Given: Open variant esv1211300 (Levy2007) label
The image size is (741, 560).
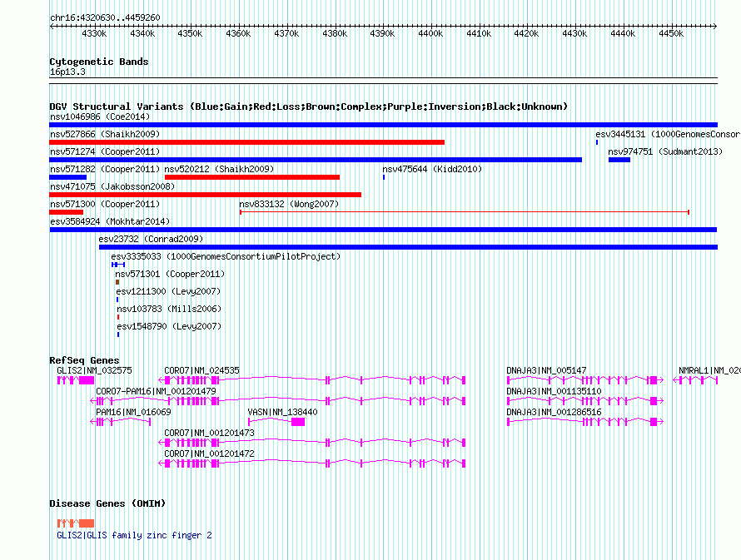Looking at the screenshot, I should (168, 291).
